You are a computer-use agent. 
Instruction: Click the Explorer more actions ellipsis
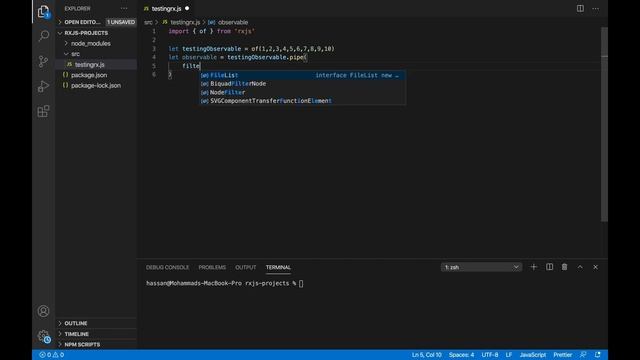tap(124, 8)
